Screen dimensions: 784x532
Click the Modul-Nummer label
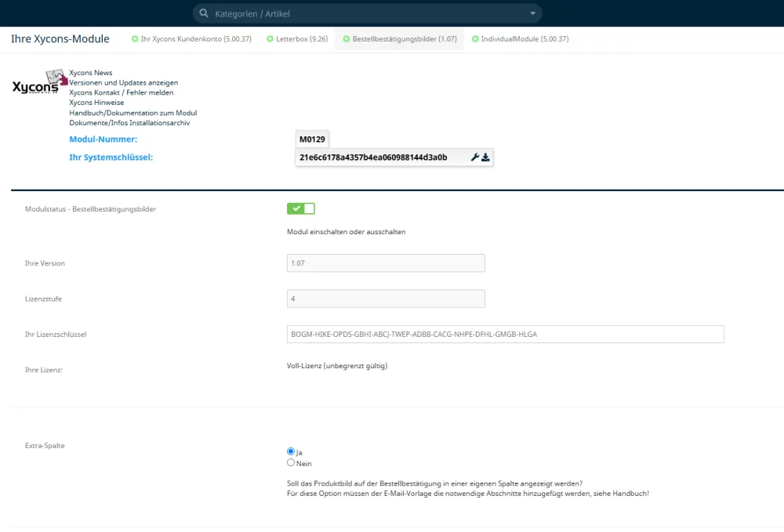pos(103,139)
